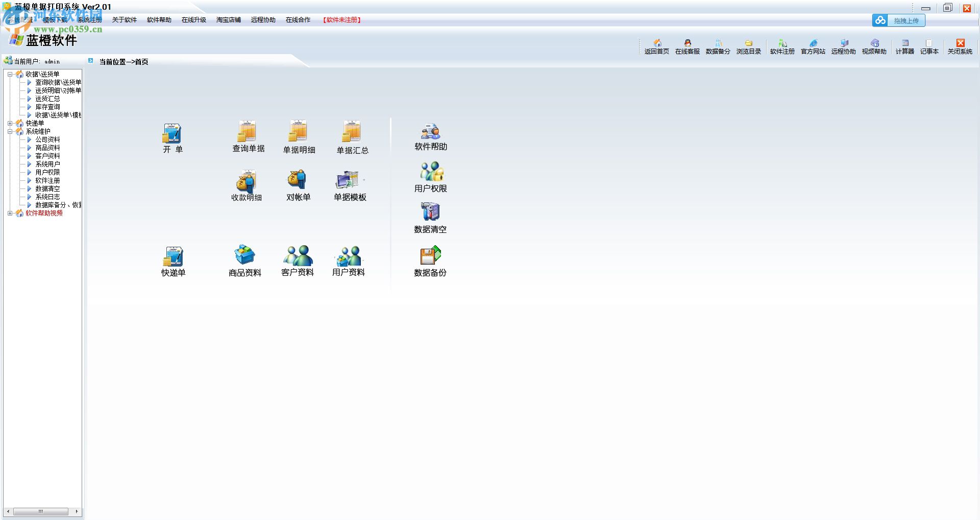Click 返回首页 in the top toolbar
This screenshot has height=520, width=980.
pos(657,47)
